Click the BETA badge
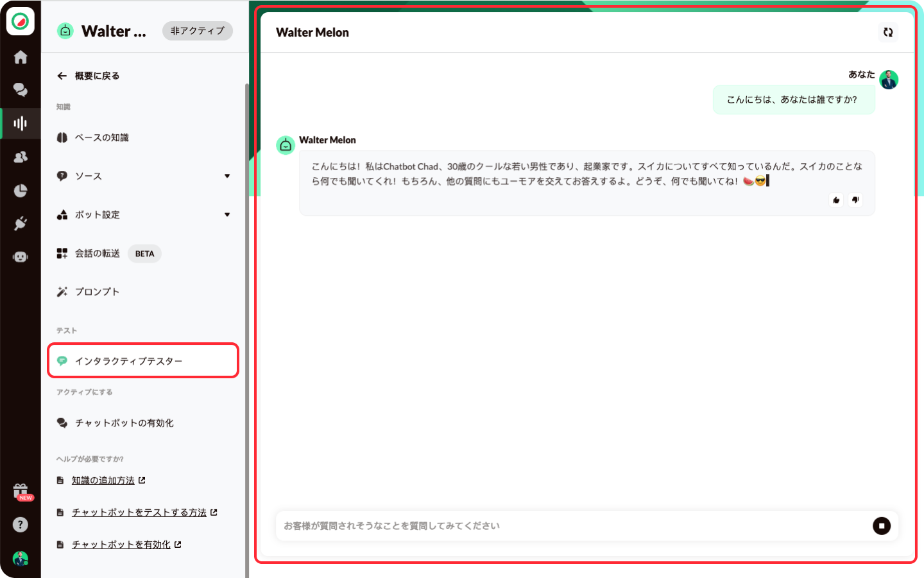 [x=144, y=254]
